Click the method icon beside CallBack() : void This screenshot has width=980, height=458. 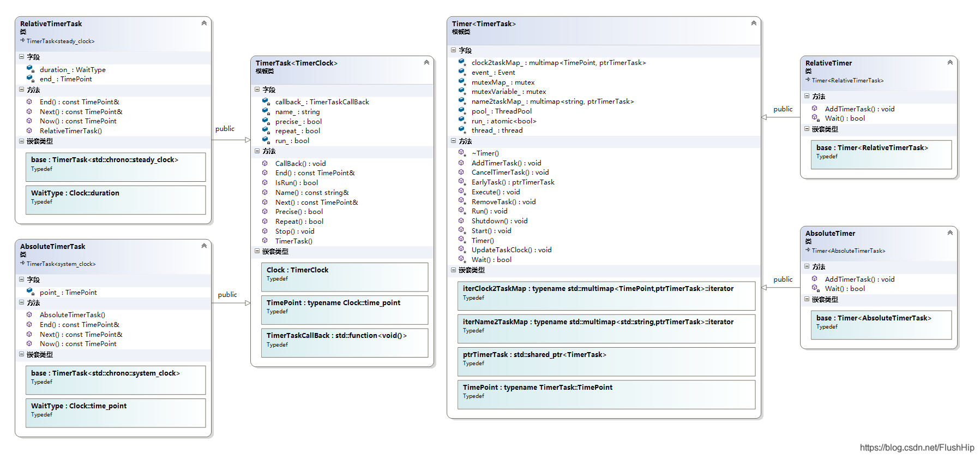click(x=265, y=163)
